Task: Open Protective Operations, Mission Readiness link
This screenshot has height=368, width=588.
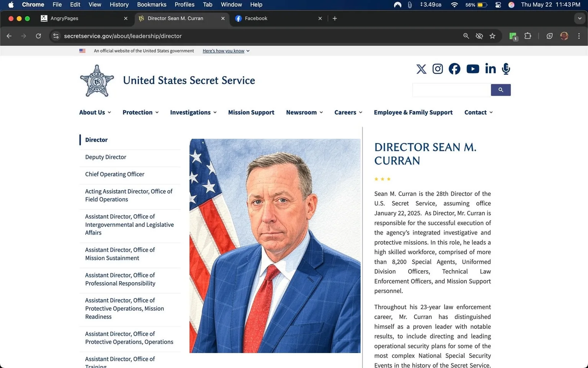Action: click(124, 309)
